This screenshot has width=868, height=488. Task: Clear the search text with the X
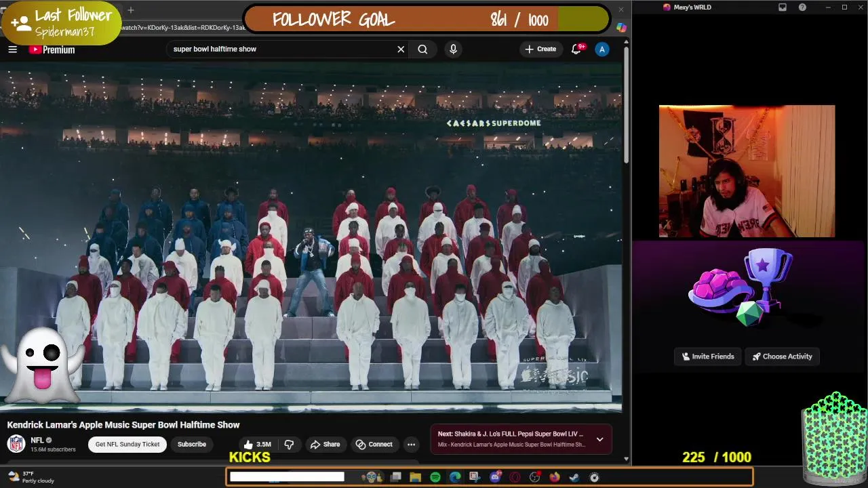(401, 49)
